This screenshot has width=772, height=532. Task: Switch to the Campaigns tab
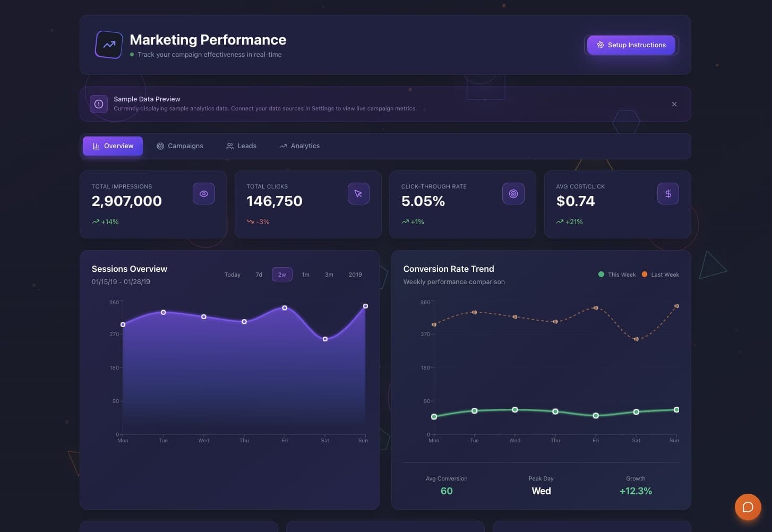click(x=180, y=146)
